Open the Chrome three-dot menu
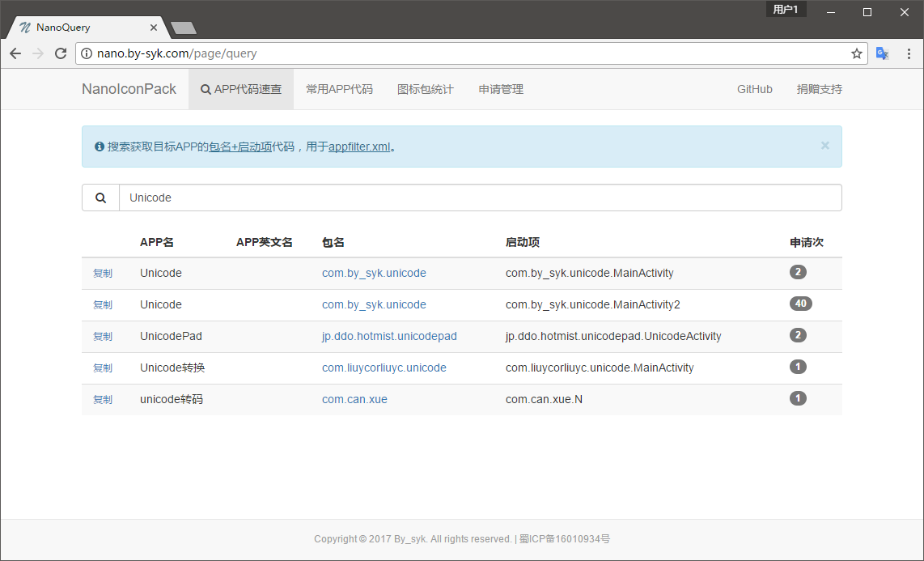 click(x=909, y=53)
